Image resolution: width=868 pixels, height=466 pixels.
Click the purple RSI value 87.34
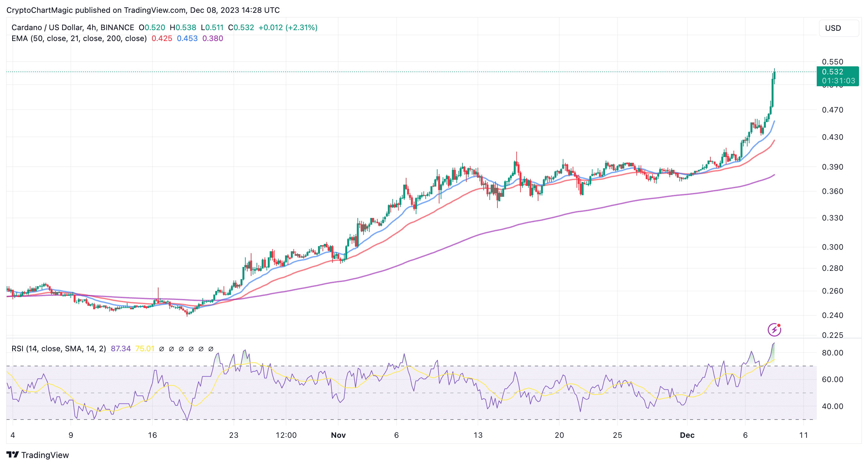[121, 349]
